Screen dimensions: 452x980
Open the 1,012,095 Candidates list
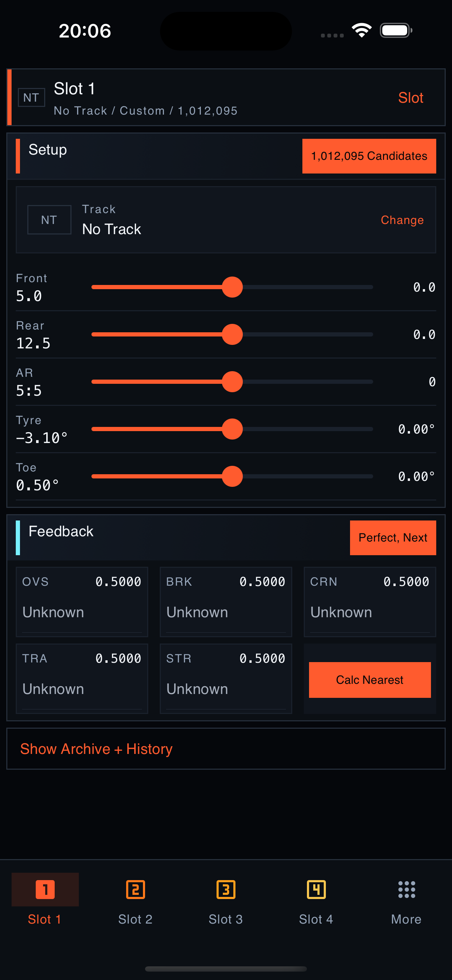point(369,156)
